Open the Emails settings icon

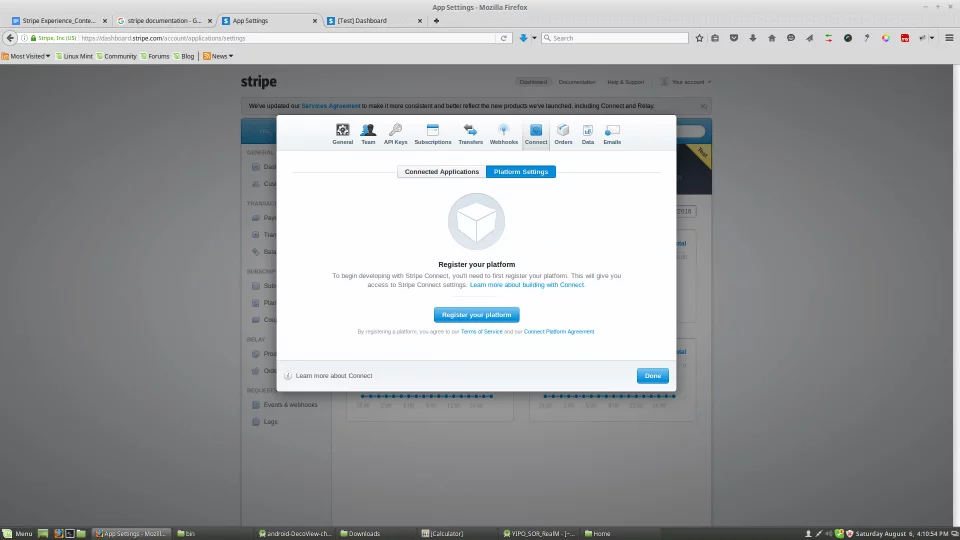point(612,131)
